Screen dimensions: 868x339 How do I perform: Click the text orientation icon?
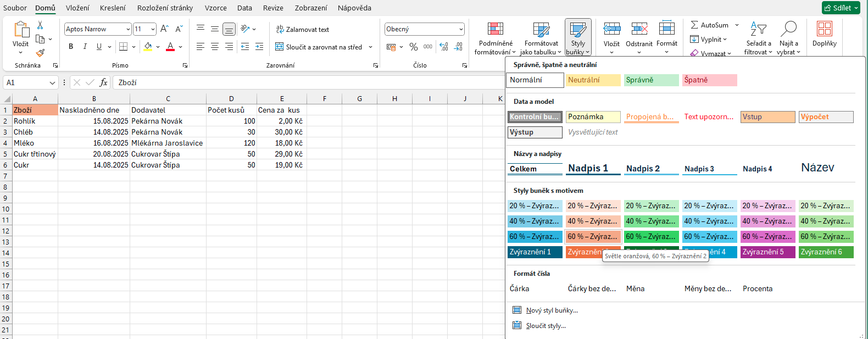click(245, 29)
